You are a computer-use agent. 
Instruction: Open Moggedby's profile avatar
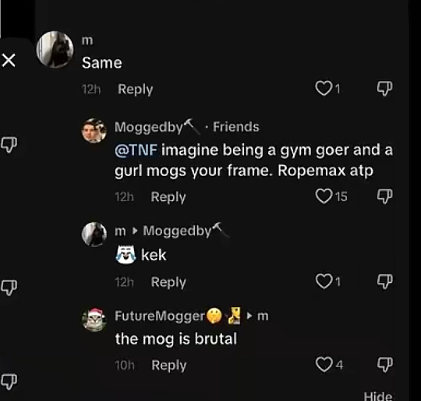click(94, 130)
